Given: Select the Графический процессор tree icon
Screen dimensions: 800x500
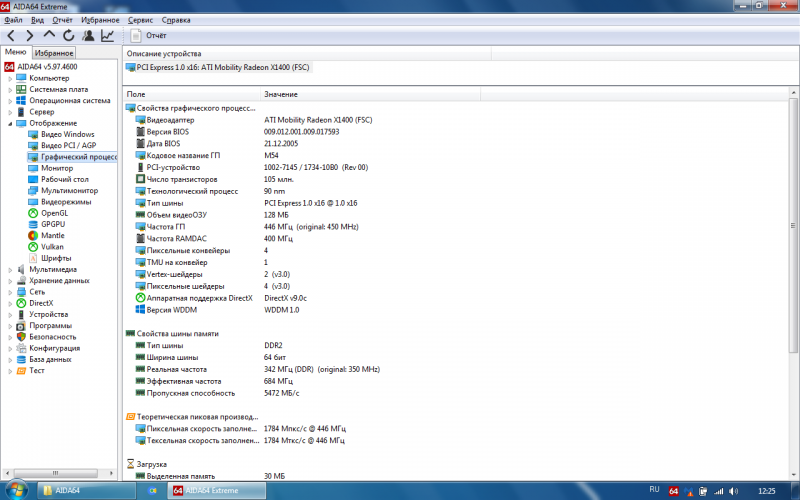Looking at the screenshot, I should pos(33,157).
